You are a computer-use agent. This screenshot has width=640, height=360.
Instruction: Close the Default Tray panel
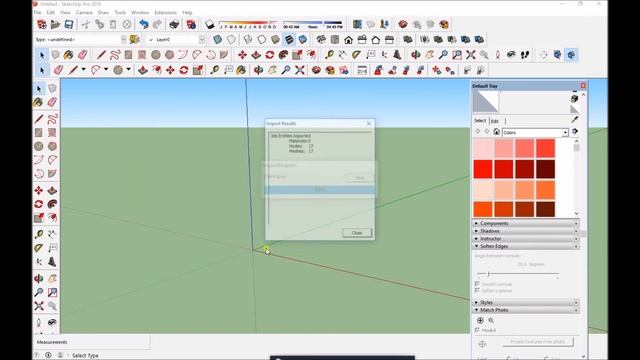tap(583, 86)
